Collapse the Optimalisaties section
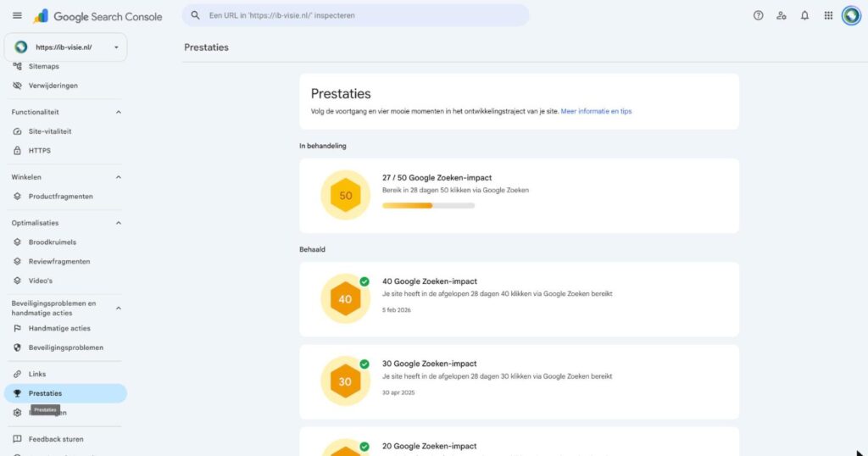This screenshot has height=456, width=868. point(119,223)
